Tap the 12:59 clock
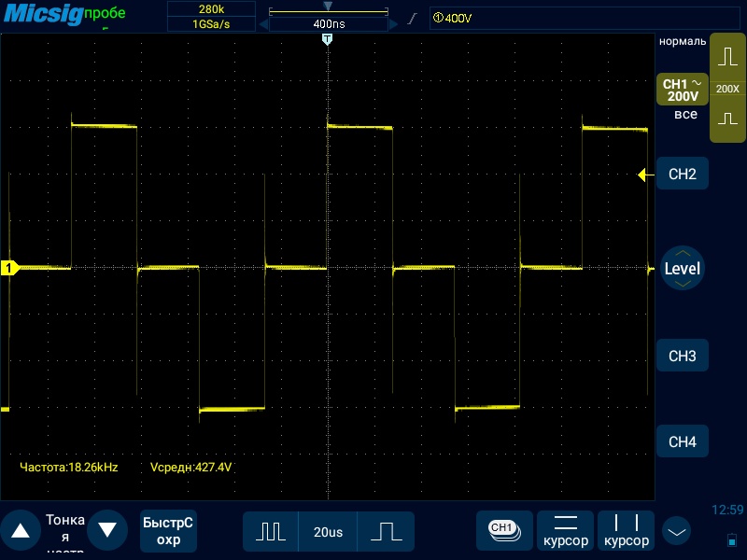747x560 pixels. click(x=727, y=510)
